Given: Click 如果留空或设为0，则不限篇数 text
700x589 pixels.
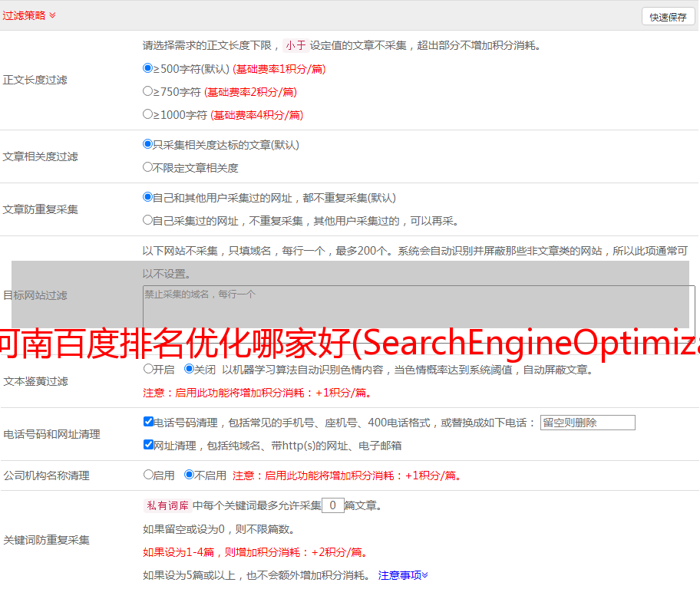Looking at the screenshot, I should (x=219, y=529).
